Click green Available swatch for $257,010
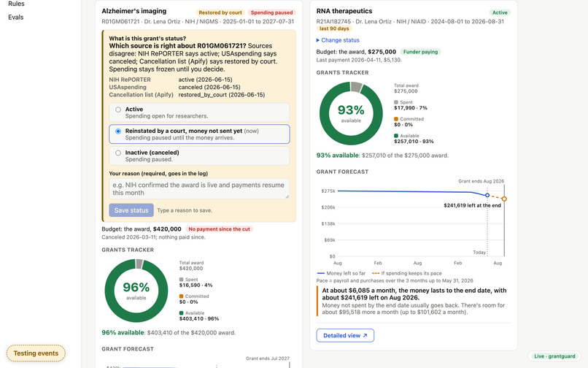The image size is (588, 368). click(396, 136)
